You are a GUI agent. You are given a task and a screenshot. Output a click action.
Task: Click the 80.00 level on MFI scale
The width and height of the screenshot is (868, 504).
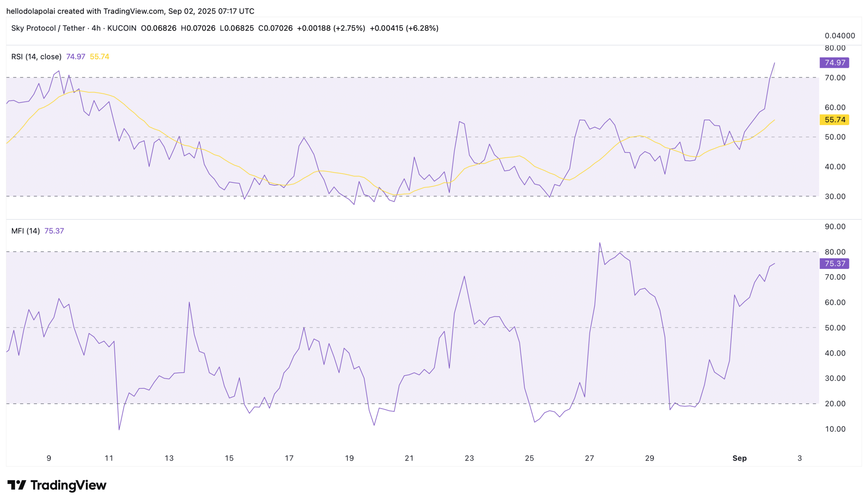point(835,252)
